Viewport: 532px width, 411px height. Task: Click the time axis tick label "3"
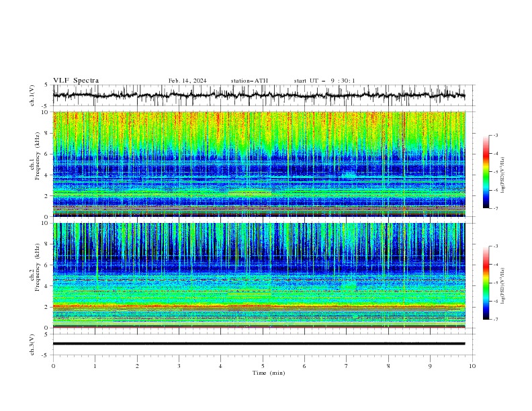coord(179,366)
